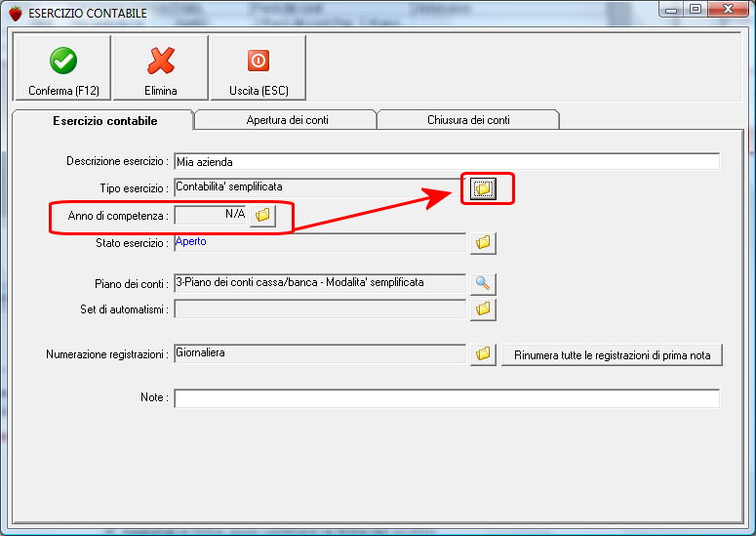Screen dimensions: 756x536
Task: Click the Uscita (ESC) button
Action: pos(259,68)
